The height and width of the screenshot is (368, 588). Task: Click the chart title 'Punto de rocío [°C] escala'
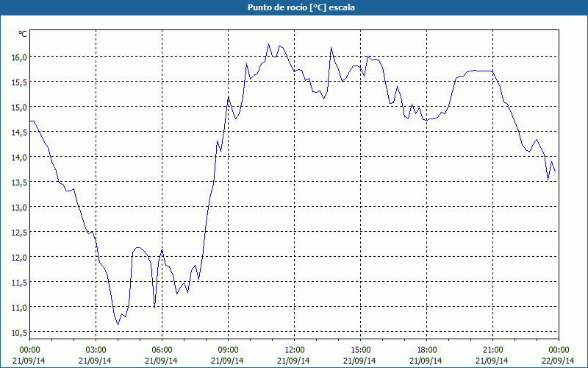point(301,7)
